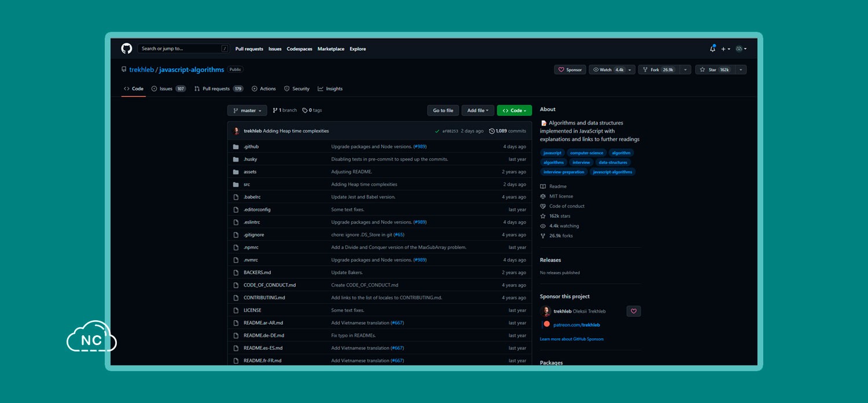Click the src folder icon
The height and width of the screenshot is (403, 868).
pyautogui.click(x=236, y=184)
